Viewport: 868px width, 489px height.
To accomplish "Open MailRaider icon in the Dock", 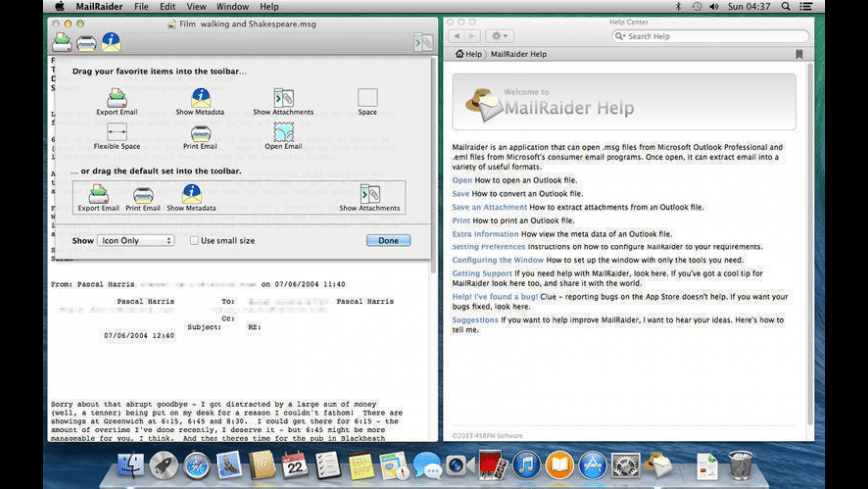I will 657,464.
